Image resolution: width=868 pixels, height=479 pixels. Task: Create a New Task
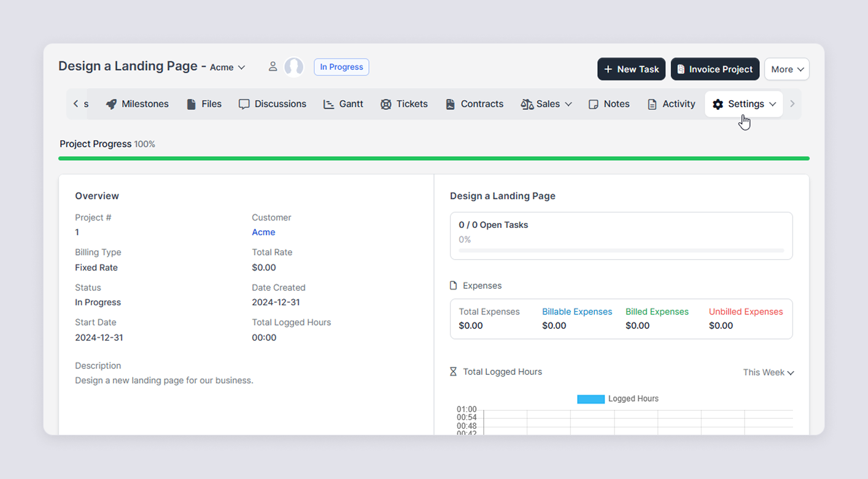click(631, 69)
